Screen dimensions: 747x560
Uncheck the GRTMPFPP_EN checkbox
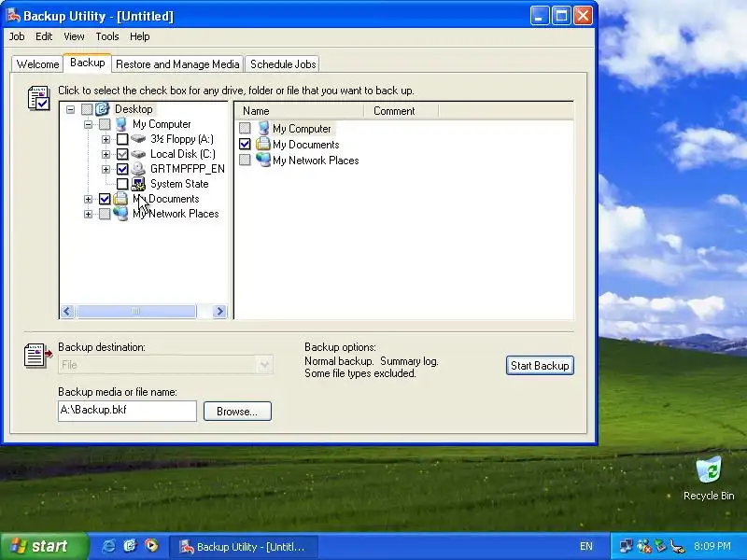[122, 169]
